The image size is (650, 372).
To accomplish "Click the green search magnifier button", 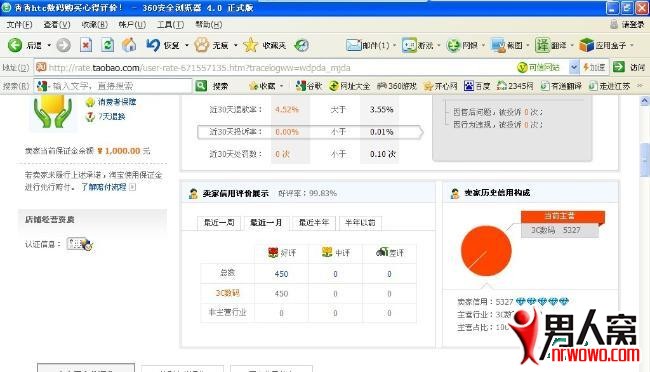I will tap(201, 86).
